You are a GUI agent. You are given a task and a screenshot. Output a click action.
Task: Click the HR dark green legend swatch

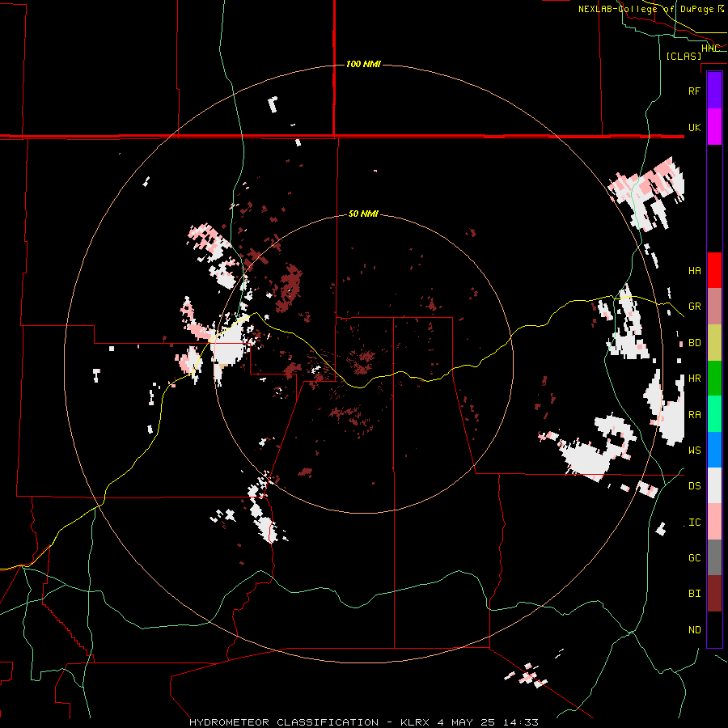[714, 379]
